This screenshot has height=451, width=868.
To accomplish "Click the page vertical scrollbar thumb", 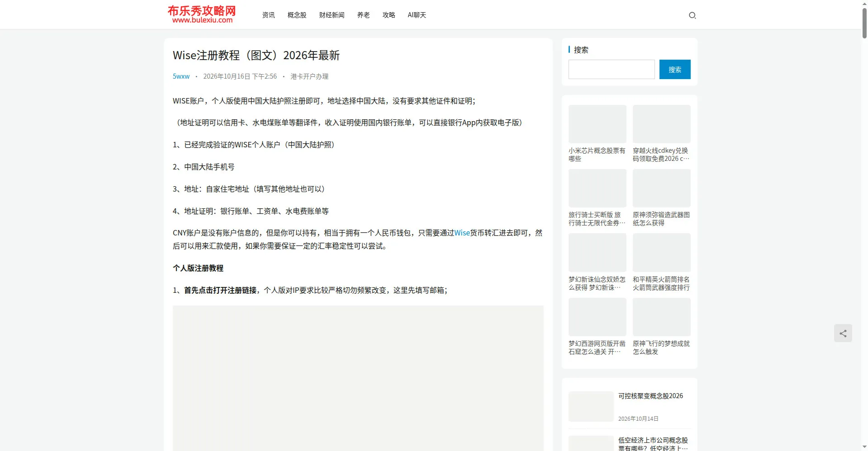I will click(x=864, y=23).
